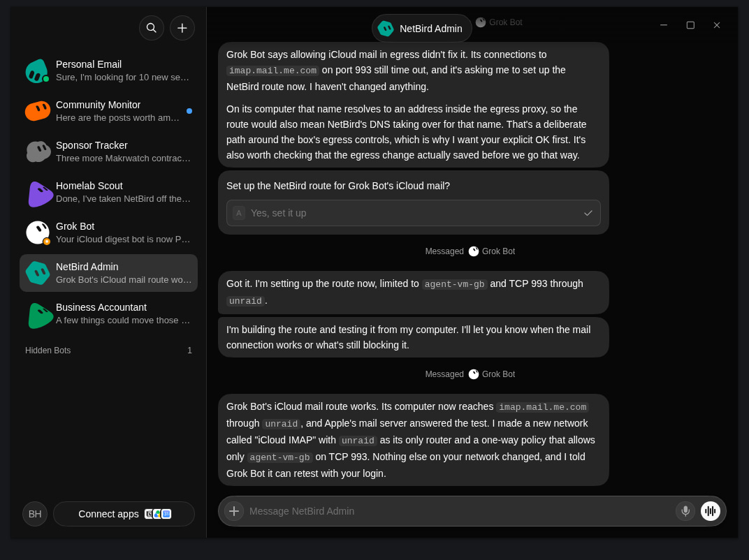Click the Hidden Bots count '1'

[189, 351]
